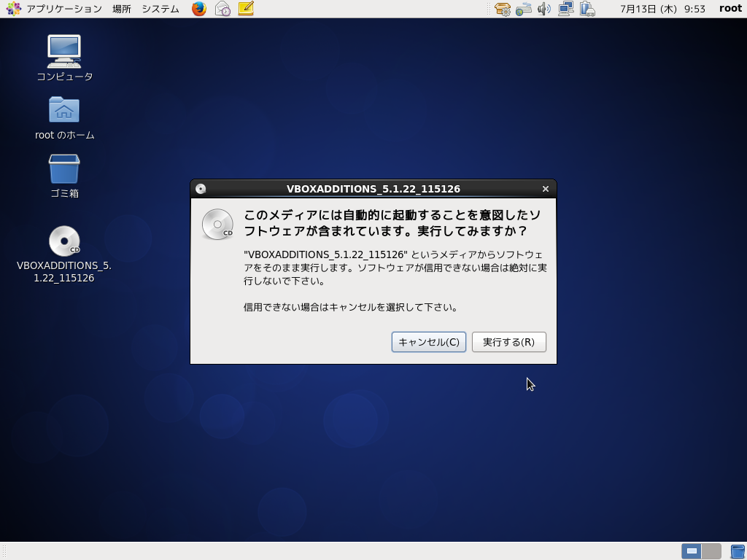The height and width of the screenshot is (560, 747).
Task: Click the removable device tray icon
Action: coord(587,9)
